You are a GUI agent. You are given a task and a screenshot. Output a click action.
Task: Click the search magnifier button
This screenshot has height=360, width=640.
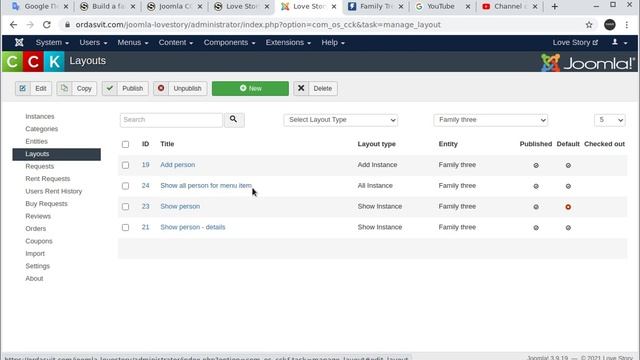coord(234,120)
